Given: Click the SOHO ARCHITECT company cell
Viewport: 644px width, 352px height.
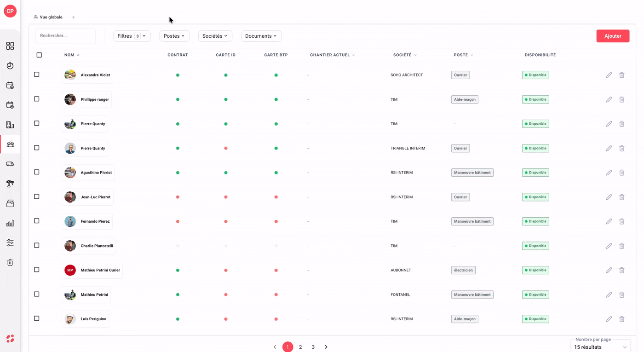Looking at the screenshot, I should [x=407, y=75].
